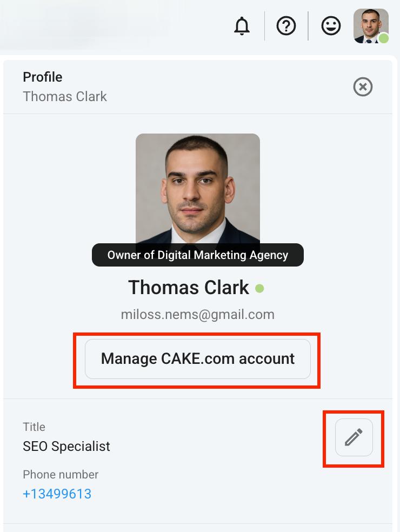400x532 pixels.
Task: Click Thomas Clark subtitle under Profile header
Action: pyautogui.click(x=64, y=96)
